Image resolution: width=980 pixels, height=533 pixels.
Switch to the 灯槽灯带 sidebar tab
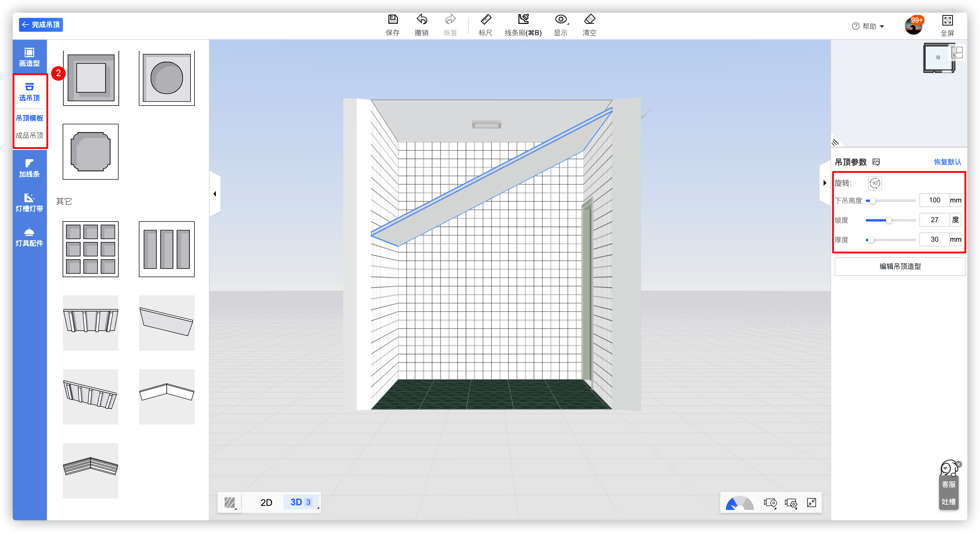(29, 203)
